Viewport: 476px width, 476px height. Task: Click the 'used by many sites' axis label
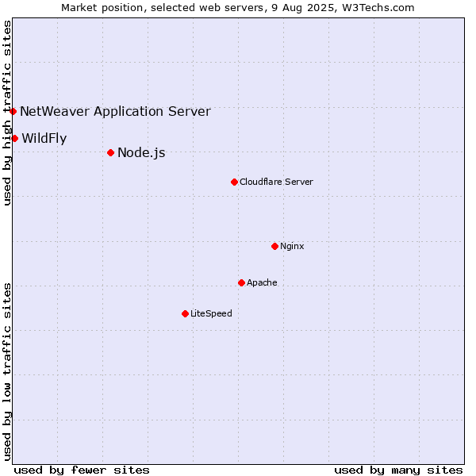pyautogui.click(x=398, y=470)
